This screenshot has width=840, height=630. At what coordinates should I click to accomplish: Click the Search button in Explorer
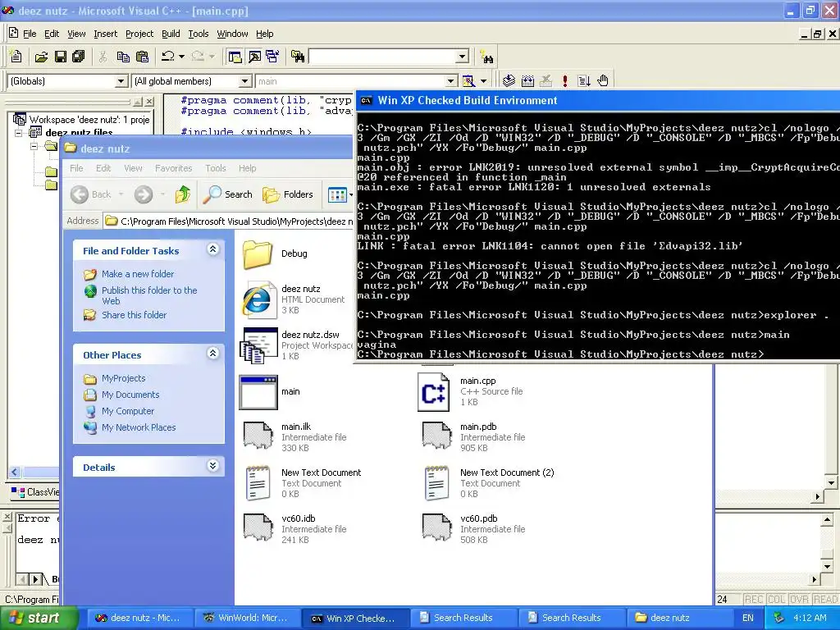point(228,194)
